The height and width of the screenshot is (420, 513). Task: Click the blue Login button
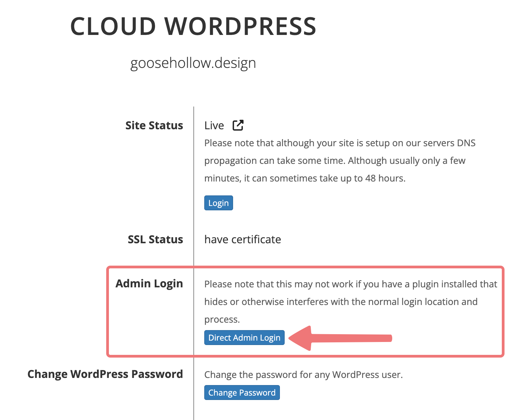[x=218, y=203]
